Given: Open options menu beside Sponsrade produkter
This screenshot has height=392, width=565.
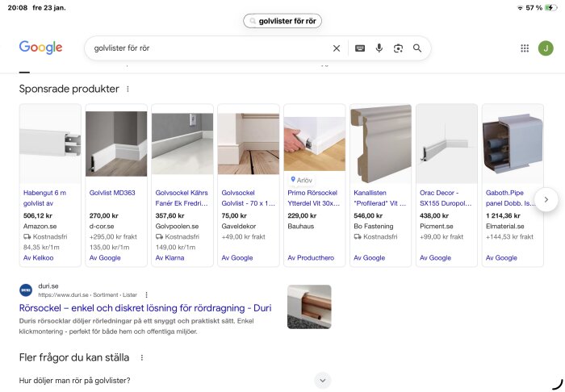Looking at the screenshot, I should (x=128, y=89).
